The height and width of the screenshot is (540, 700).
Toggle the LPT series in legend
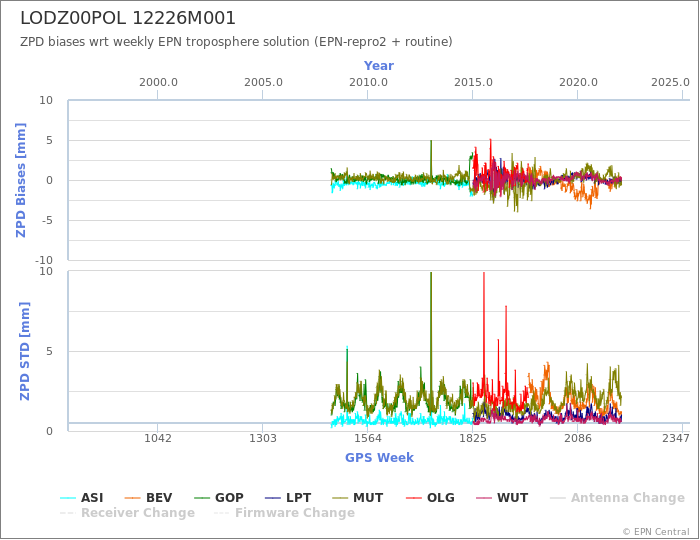286,498
